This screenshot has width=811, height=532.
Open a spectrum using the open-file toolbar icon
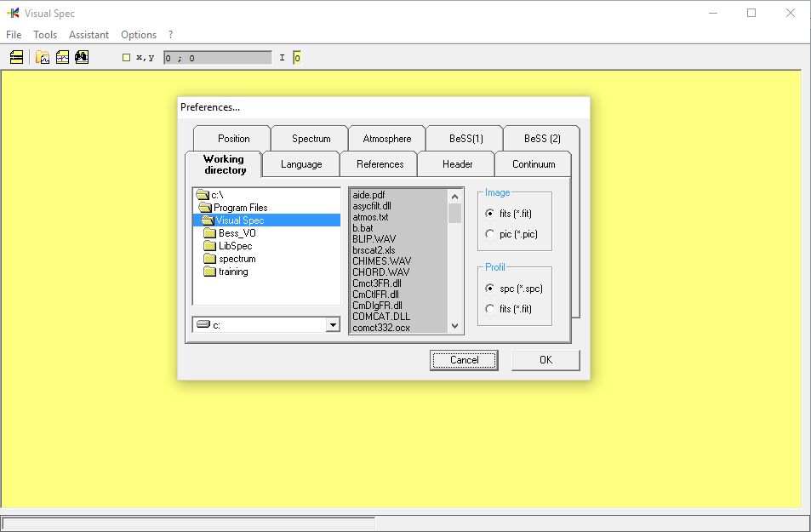[42, 56]
